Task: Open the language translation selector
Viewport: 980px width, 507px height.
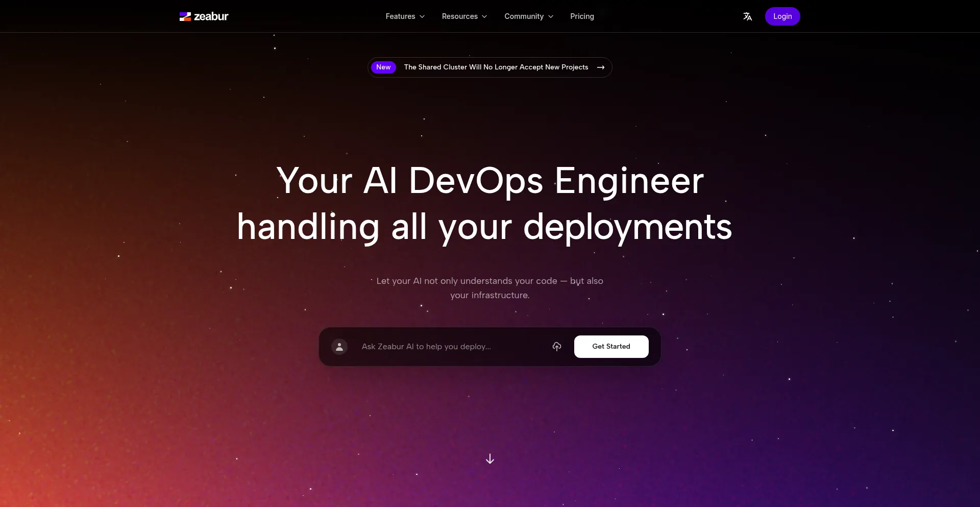Action: [747, 16]
